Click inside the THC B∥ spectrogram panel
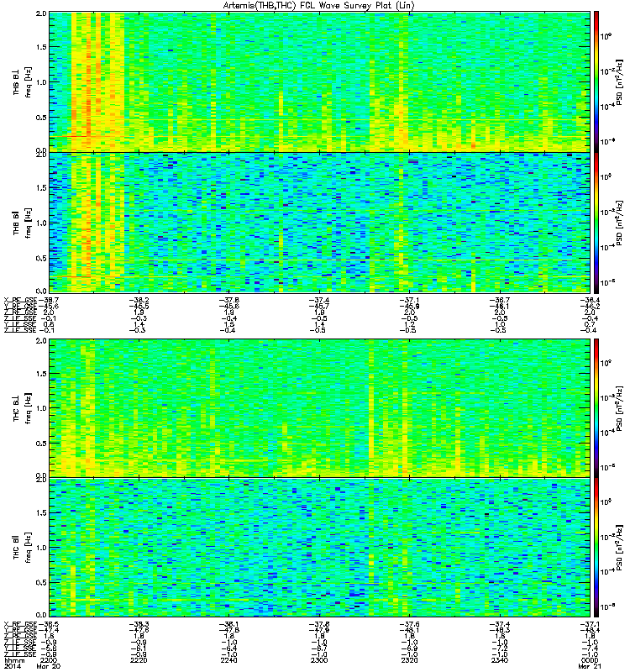Image resolution: width=630 pixels, height=672 pixels. [319, 548]
